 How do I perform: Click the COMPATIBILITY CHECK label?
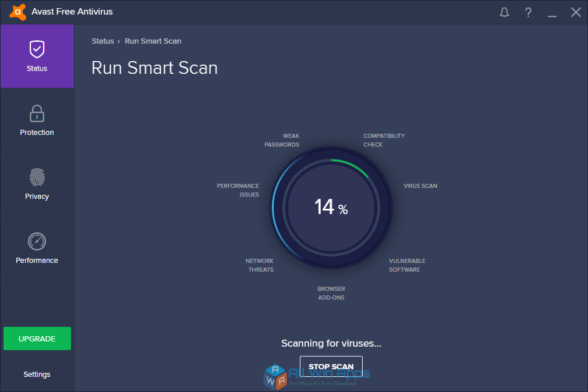[384, 140]
